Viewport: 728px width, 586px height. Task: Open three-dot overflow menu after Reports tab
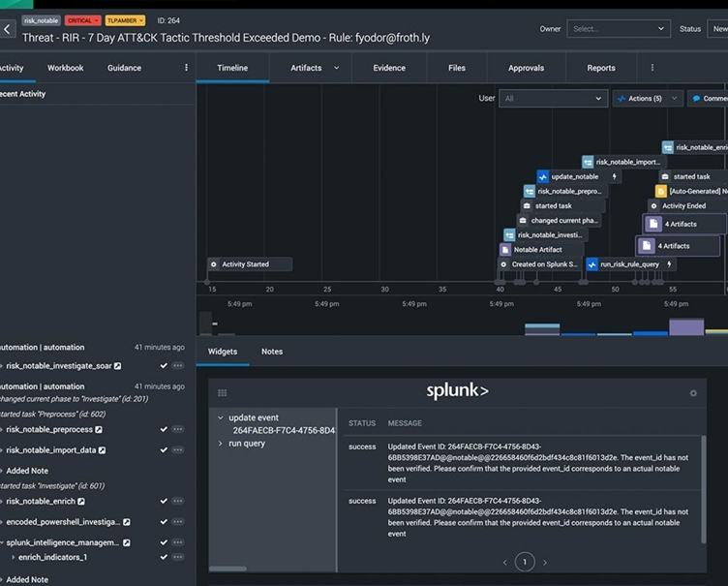point(652,68)
